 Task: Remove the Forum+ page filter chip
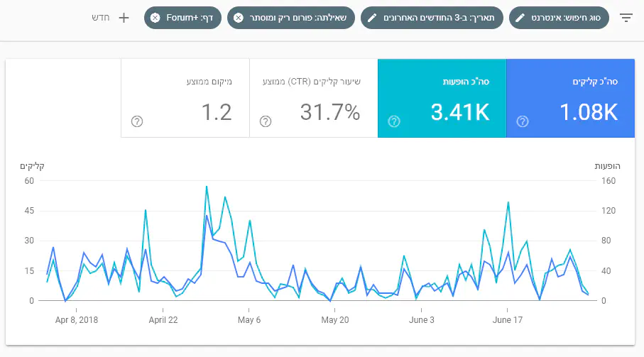155,18
